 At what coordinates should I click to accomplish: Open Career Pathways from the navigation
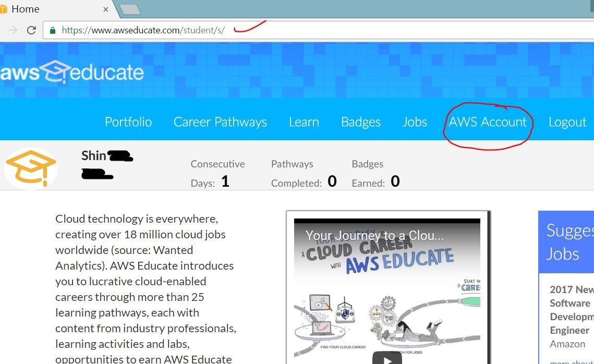tap(220, 122)
